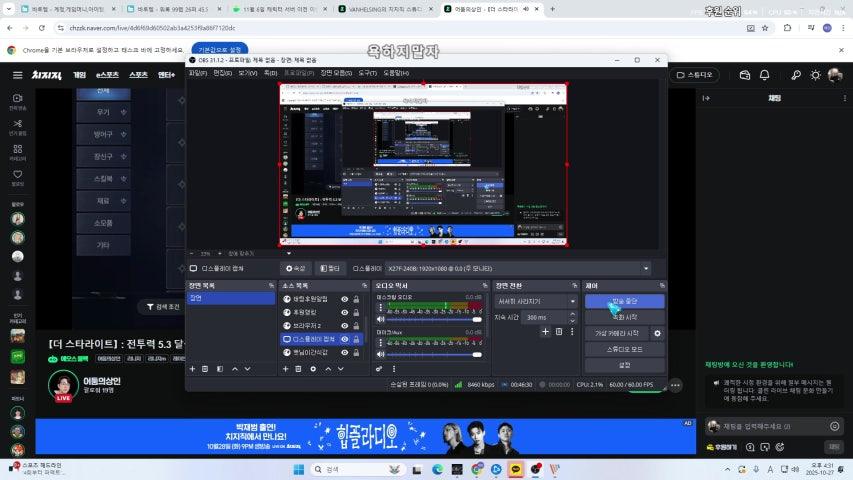Toggle visibility of 디스플레이 캡쳐 source
Screen dimensions: 853x480
(345, 339)
